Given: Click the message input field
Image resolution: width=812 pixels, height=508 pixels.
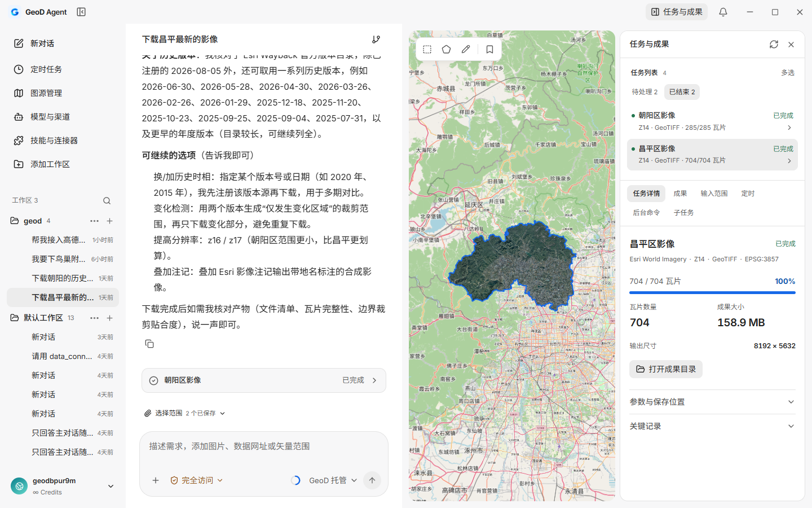Looking at the screenshot, I should coord(263,446).
